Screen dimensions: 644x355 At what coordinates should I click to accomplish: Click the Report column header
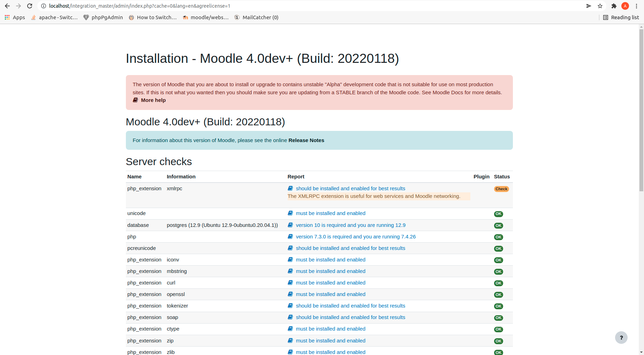click(x=296, y=177)
